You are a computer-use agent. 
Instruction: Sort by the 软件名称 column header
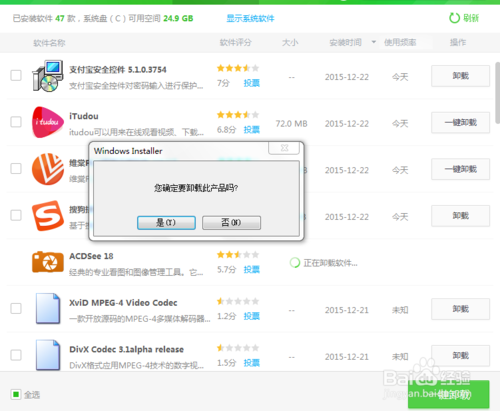tap(49, 43)
